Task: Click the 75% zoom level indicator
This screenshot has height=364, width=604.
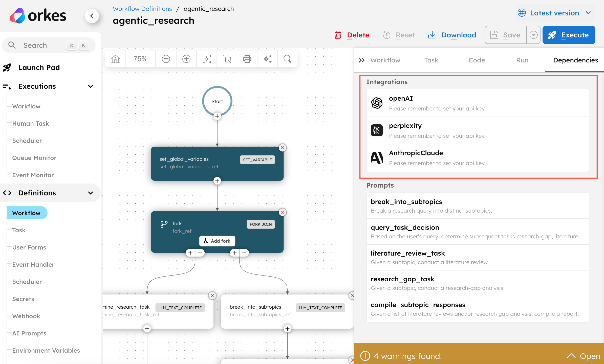Action: (141, 59)
